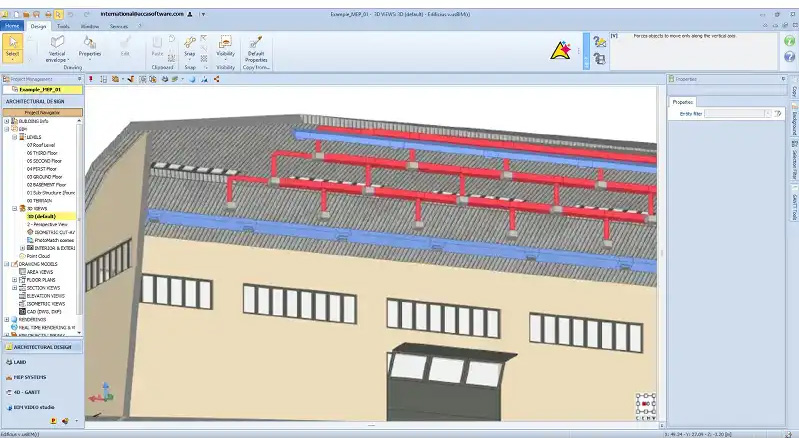Viewport: 799px width, 438px height.
Task: Click the Entity filter input field
Action: (x=739, y=114)
